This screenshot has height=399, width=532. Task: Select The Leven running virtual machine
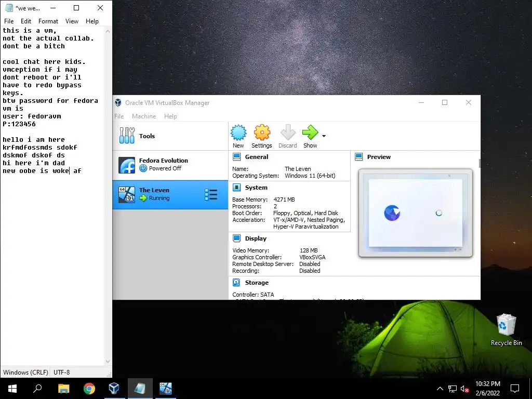click(170, 195)
